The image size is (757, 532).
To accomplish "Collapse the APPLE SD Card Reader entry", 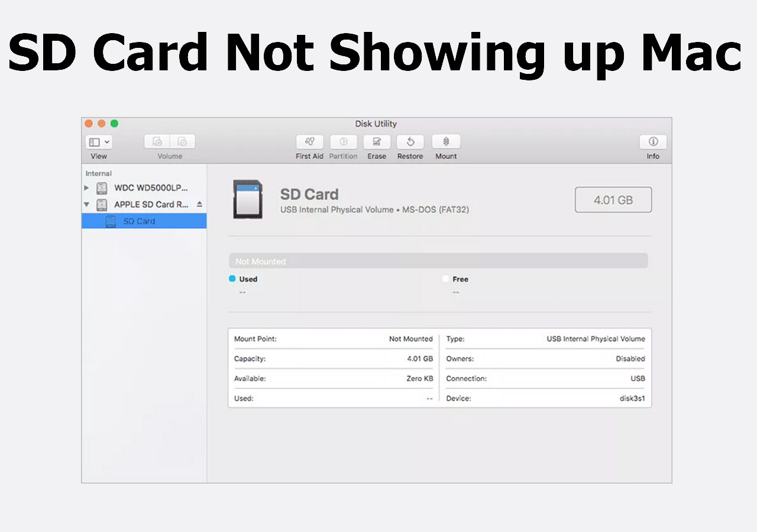I will (86, 204).
